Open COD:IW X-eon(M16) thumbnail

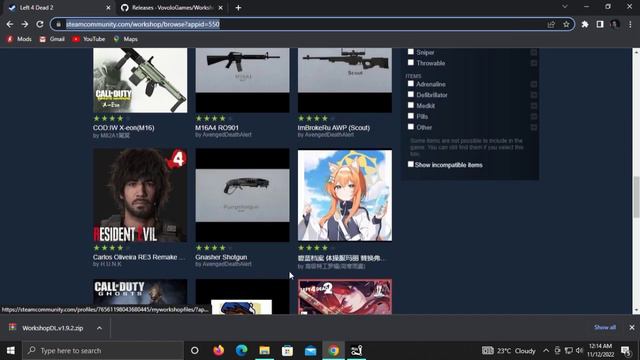[140, 80]
